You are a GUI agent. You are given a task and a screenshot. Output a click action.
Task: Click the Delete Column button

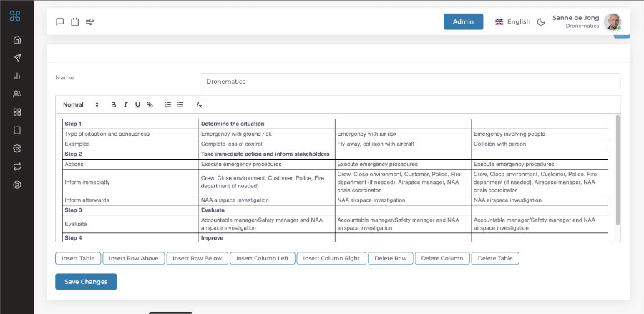(441, 258)
